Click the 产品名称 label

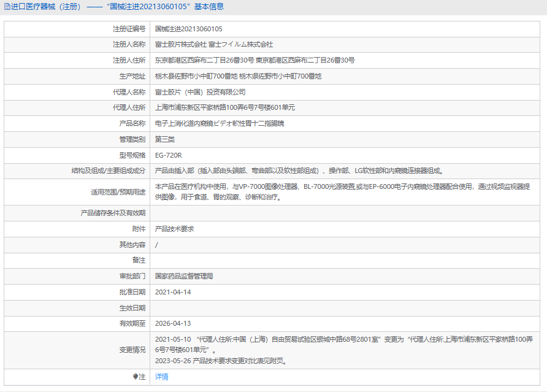(x=132, y=123)
